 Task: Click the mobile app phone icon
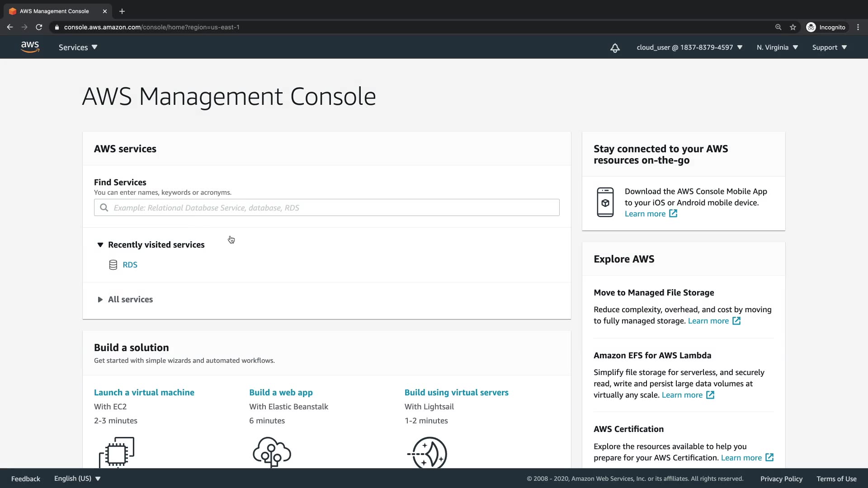click(x=605, y=202)
